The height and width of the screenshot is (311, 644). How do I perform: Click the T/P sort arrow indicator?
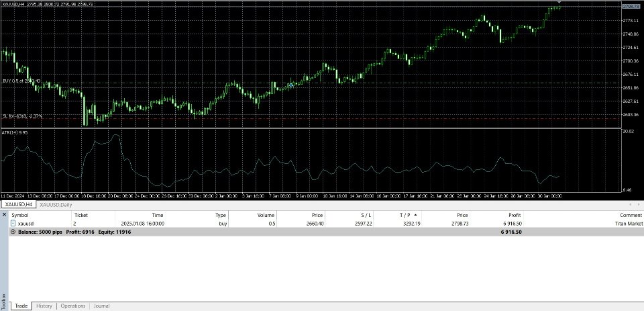coord(415,215)
